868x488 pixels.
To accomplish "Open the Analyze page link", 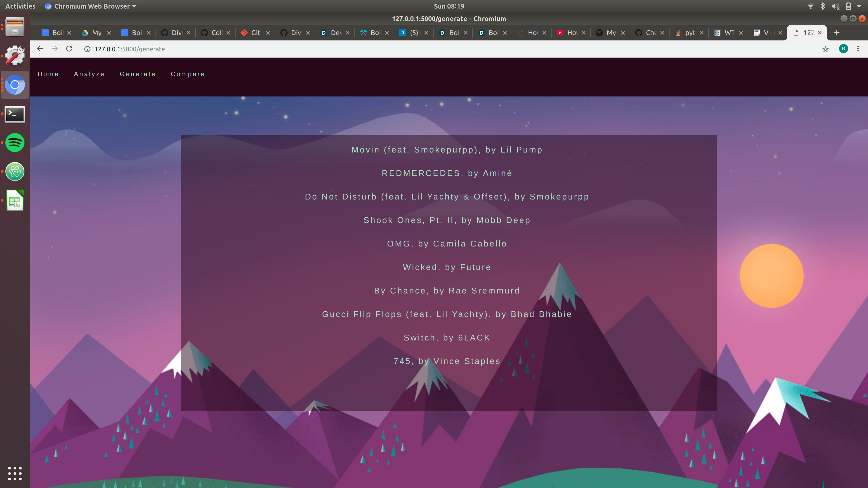I will click(x=89, y=74).
